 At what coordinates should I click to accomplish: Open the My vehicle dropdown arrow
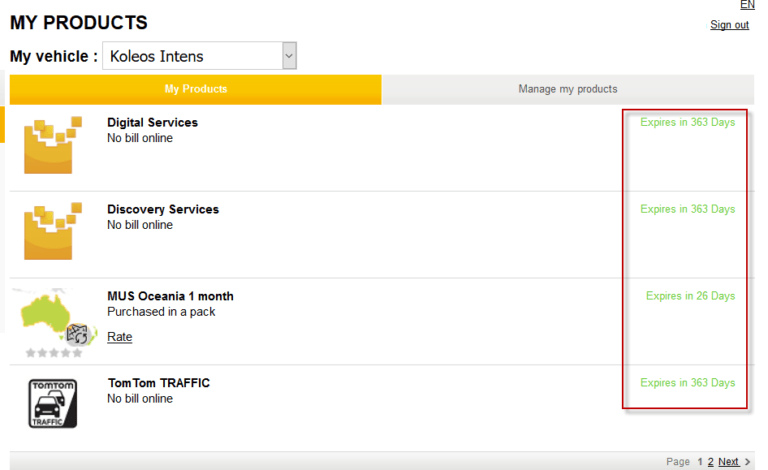coord(289,56)
